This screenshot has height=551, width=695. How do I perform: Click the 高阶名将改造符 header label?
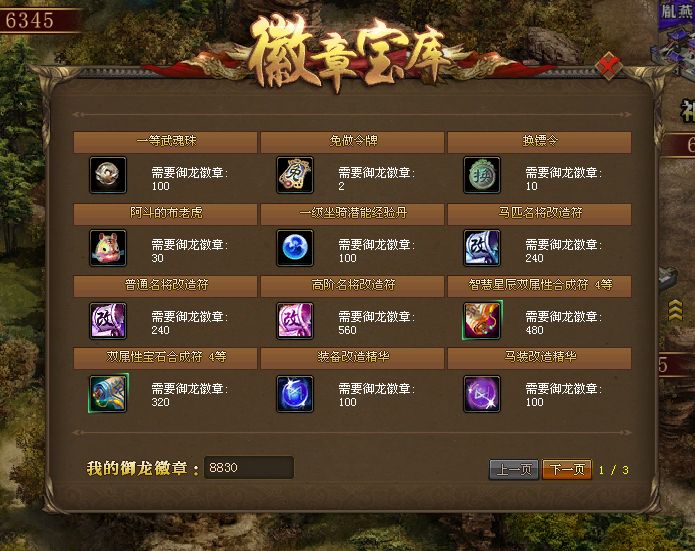coord(353,285)
